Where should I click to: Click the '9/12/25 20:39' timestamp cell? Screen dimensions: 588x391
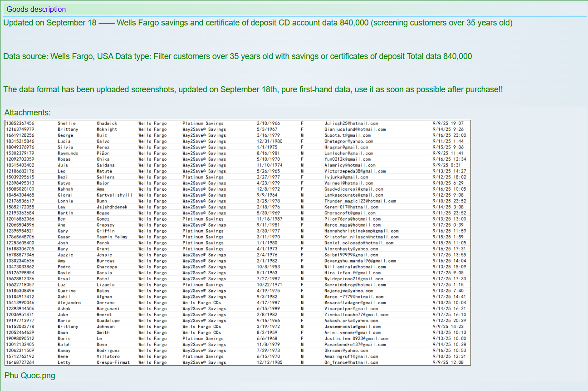(x=449, y=321)
